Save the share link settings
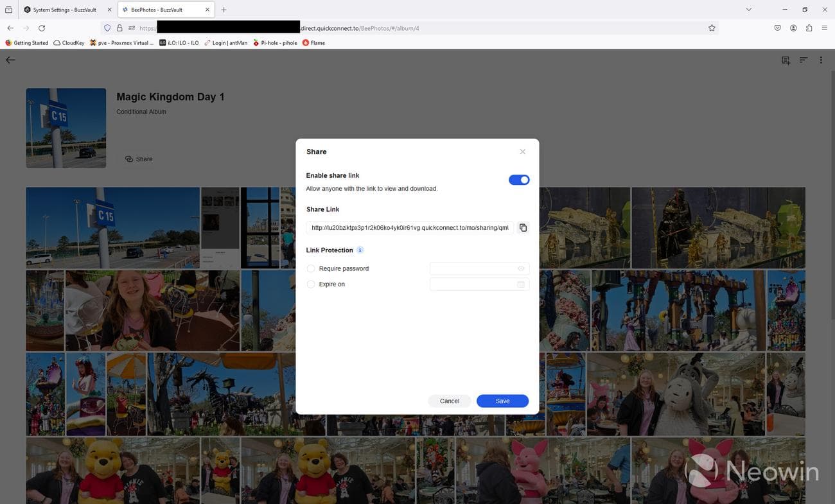The height and width of the screenshot is (504, 835). [502, 400]
